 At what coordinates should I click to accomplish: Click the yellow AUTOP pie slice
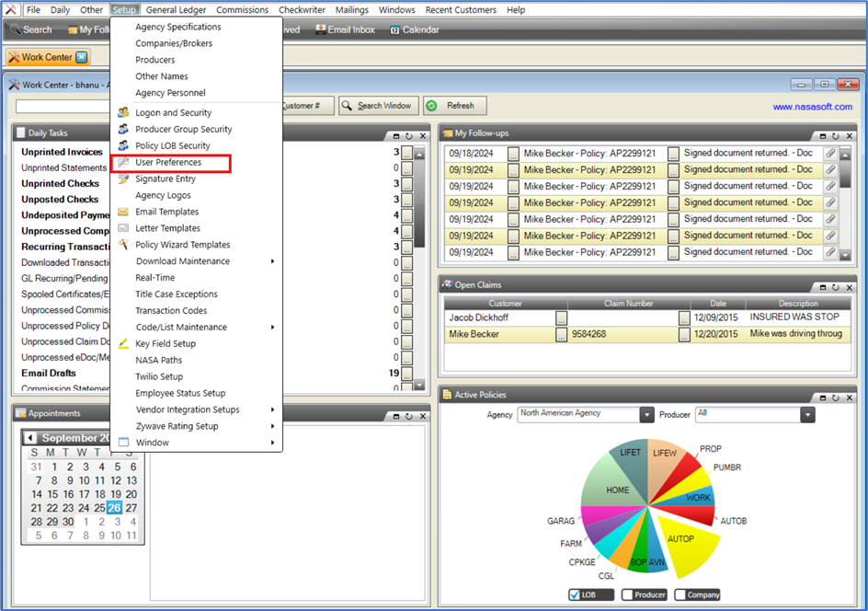click(684, 545)
